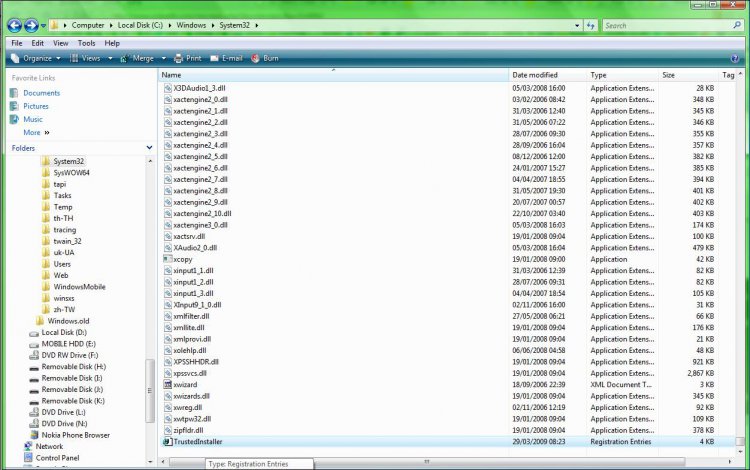Go back with the Back arrow button
750x470 pixels.
pyautogui.click(x=14, y=25)
